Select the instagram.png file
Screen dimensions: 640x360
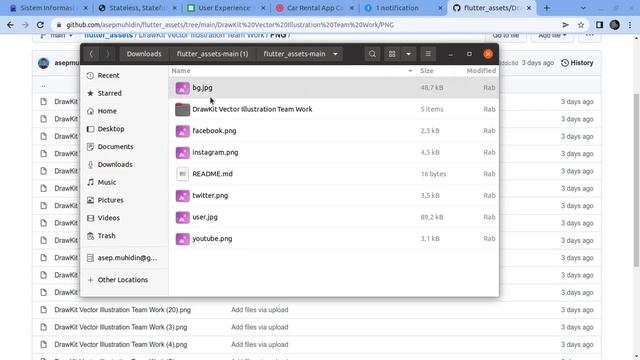pos(333,152)
